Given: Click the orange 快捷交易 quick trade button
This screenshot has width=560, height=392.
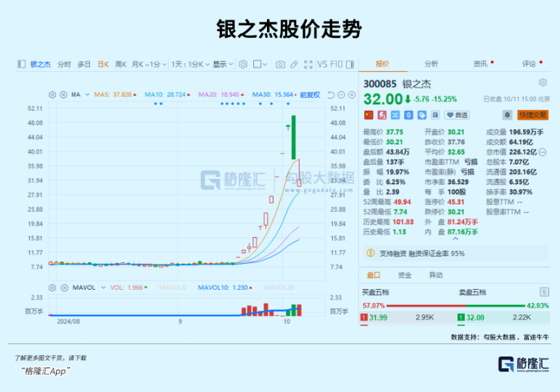Looking at the screenshot, I should (x=532, y=115).
